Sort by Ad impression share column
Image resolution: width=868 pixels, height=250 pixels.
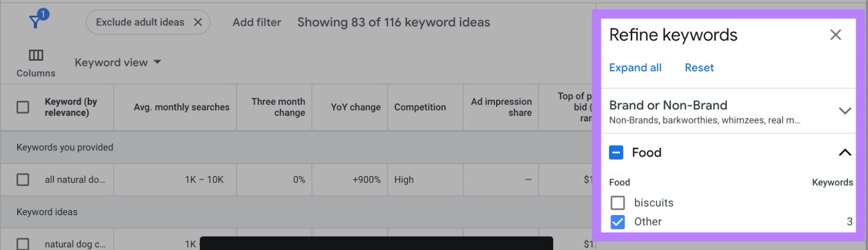point(501,107)
